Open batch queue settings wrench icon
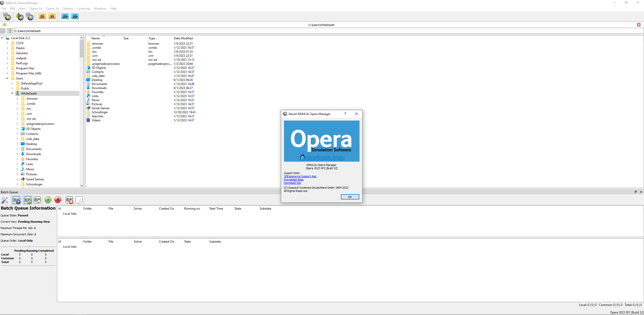644x315 pixels. click(5, 200)
